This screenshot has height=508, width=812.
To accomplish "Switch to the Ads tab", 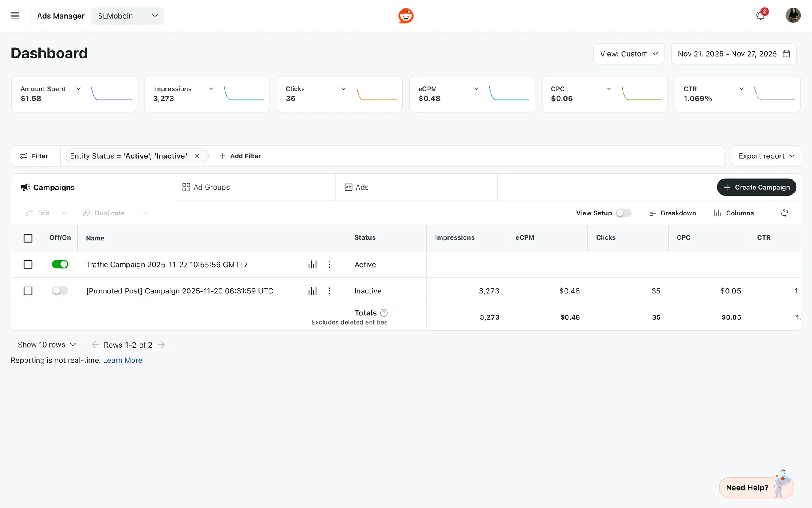I will point(357,187).
